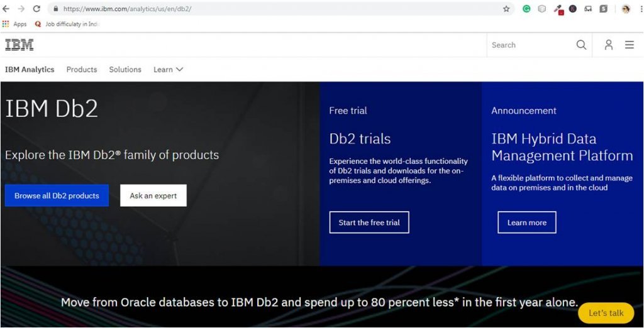Open the Chrome three-dot menu

[x=639, y=9]
